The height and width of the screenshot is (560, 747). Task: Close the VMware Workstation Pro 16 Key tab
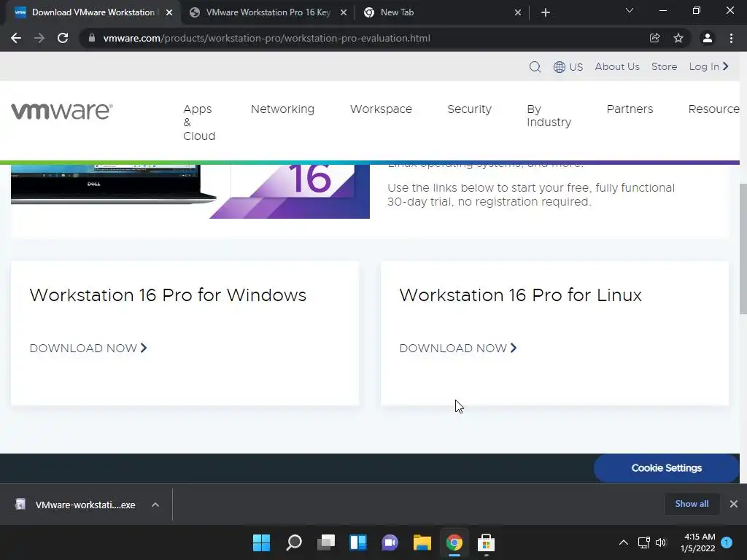(x=344, y=12)
